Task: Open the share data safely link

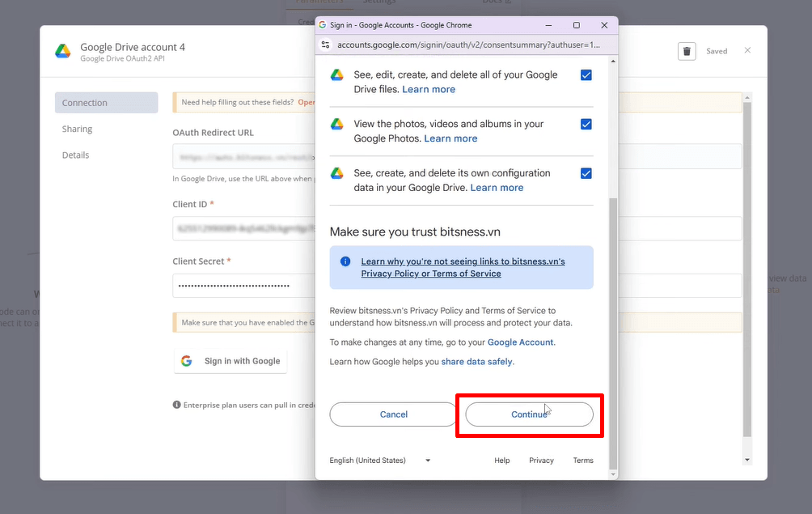Action: coord(476,362)
